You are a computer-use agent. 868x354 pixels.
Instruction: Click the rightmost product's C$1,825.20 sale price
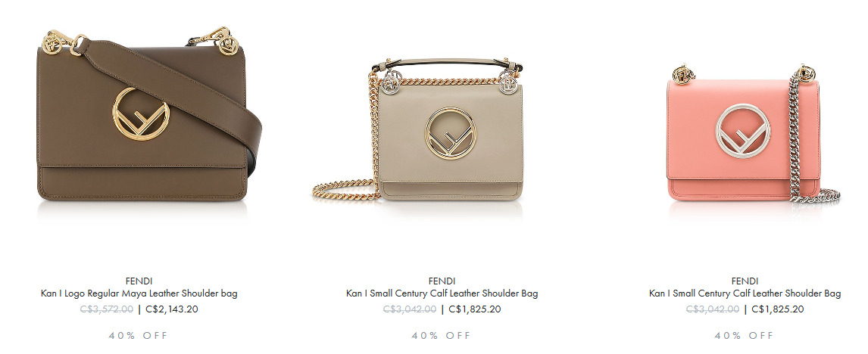777,309
